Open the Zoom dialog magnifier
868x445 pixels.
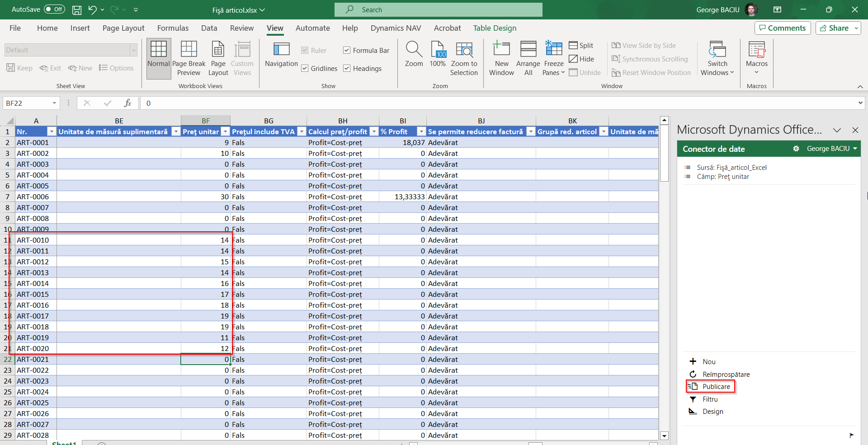click(414, 54)
